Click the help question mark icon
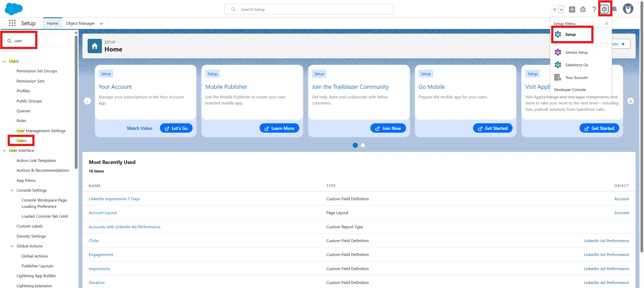This screenshot has height=288, width=644. pos(594,9)
